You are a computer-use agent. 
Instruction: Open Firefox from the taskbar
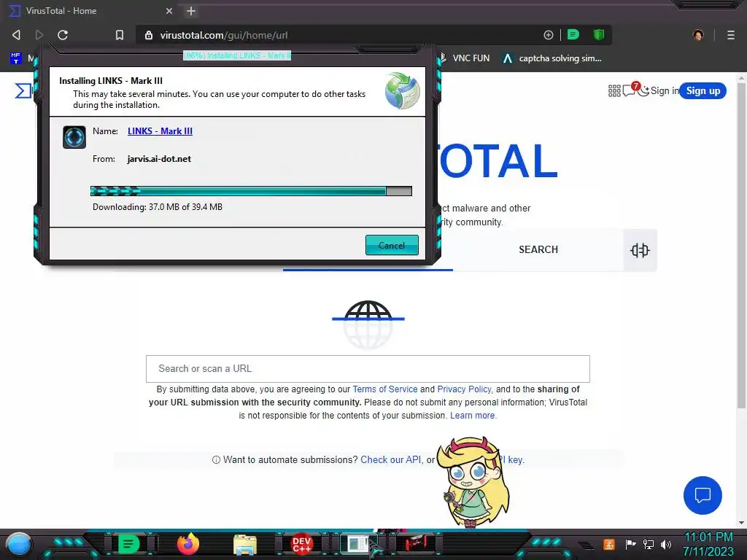click(187, 544)
